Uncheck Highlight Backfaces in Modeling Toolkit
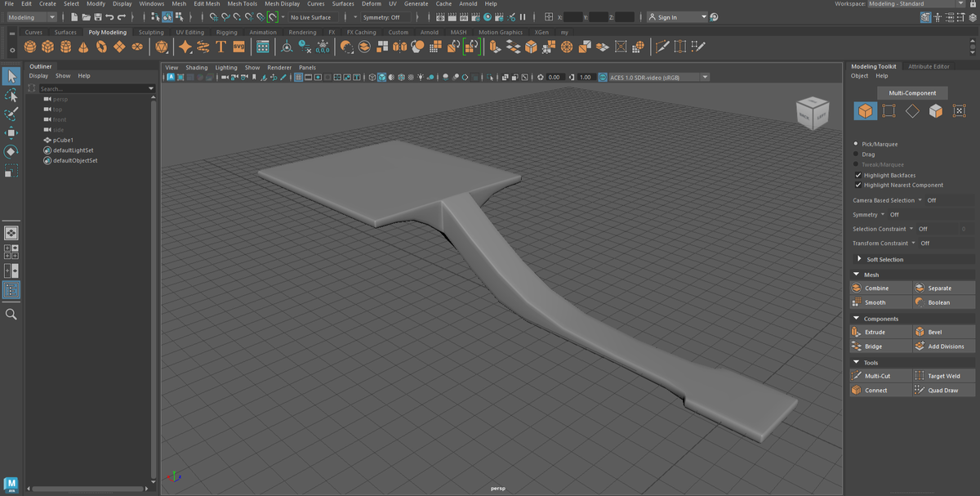980x496 pixels. tap(860, 175)
